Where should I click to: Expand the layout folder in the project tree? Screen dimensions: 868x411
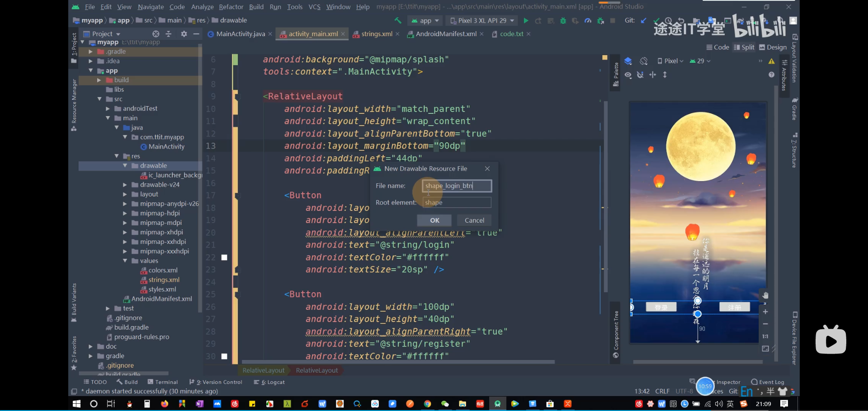[125, 194]
